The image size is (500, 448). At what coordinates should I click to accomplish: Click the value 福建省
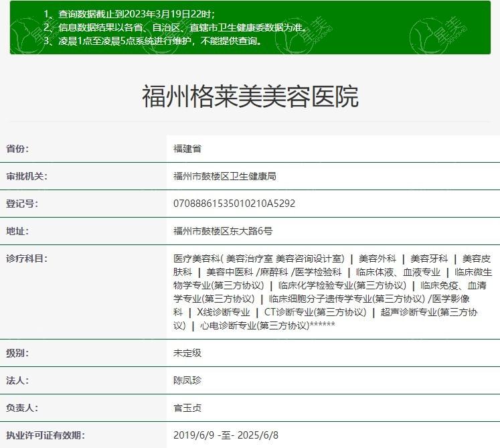pos(187,149)
